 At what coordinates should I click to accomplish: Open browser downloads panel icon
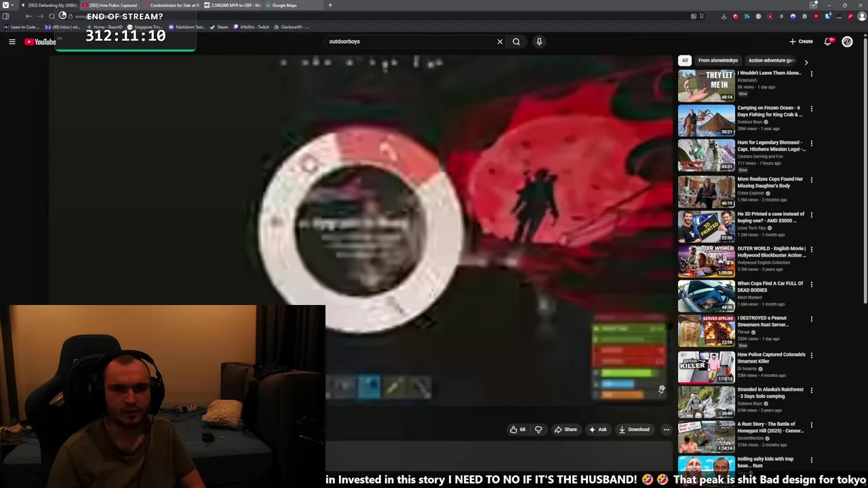[x=724, y=16]
